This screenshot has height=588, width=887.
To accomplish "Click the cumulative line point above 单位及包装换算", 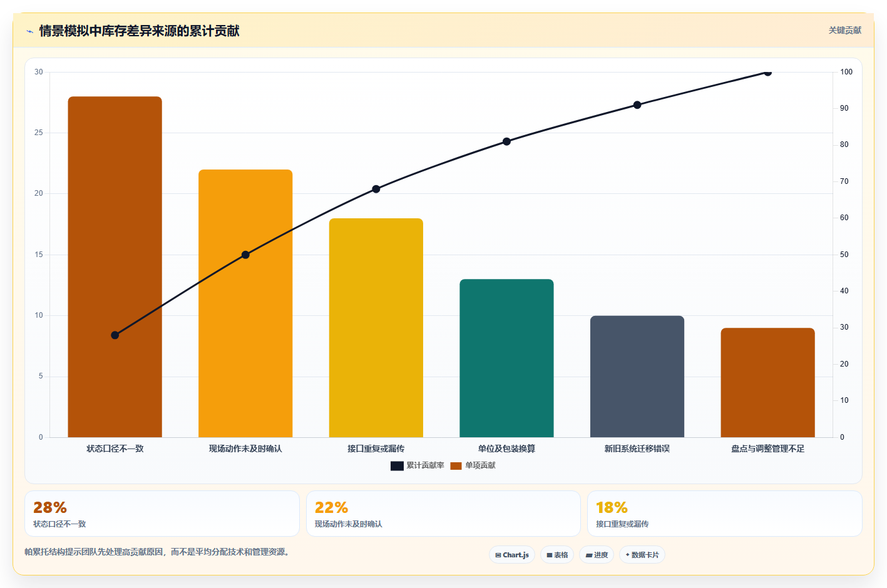I will (506, 141).
